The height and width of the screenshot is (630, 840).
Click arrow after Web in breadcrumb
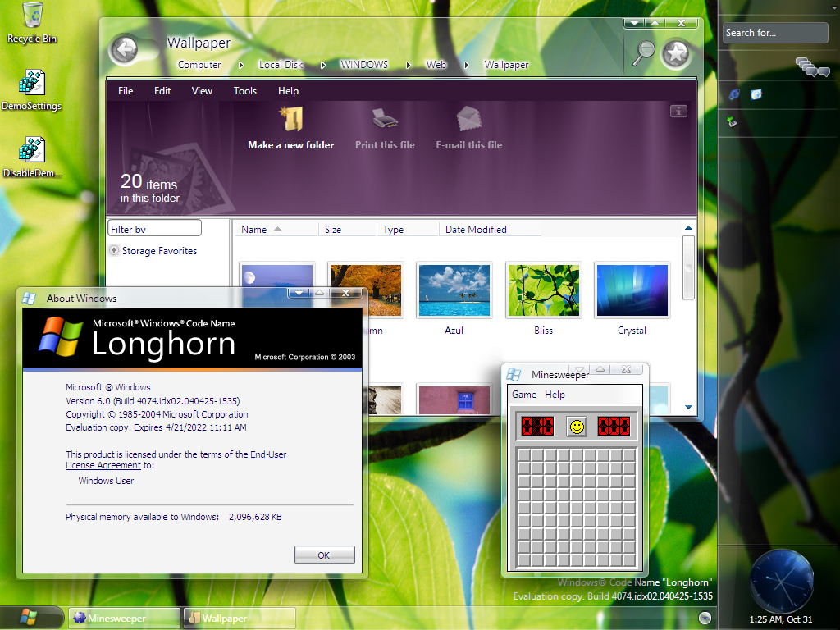click(466, 65)
